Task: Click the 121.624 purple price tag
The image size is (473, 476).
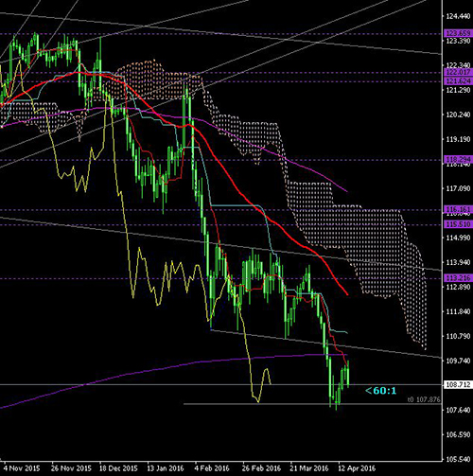Action: (458, 81)
